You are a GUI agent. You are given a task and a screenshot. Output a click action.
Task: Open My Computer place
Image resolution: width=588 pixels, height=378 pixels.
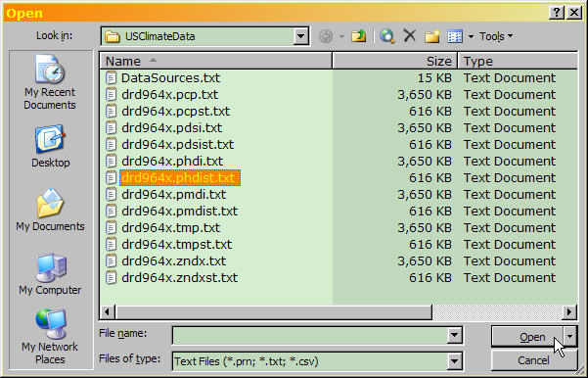pos(50,274)
